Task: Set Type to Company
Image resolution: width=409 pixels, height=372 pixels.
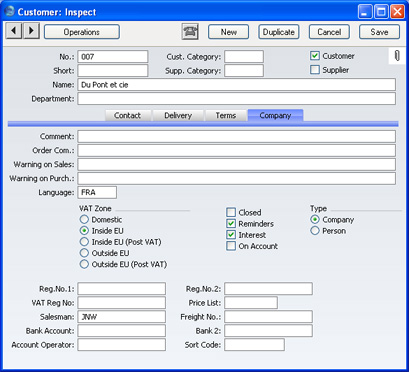Action: tap(315, 219)
